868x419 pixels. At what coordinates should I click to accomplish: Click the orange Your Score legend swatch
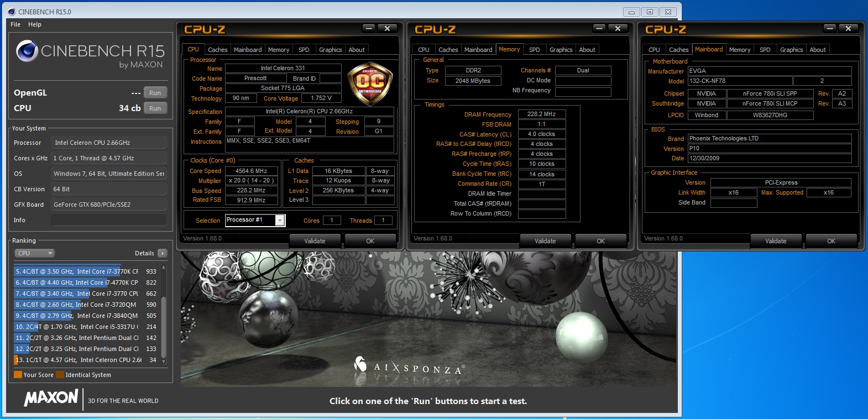[18, 374]
